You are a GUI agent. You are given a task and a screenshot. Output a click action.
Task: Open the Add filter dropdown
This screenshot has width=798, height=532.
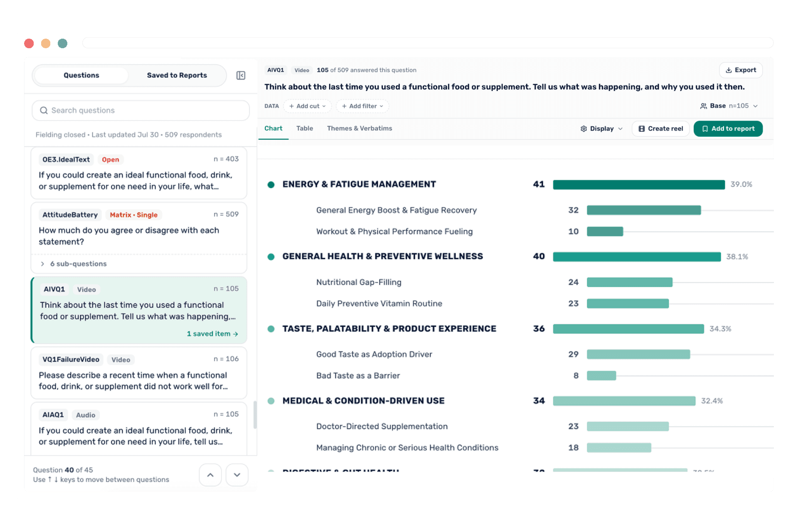tap(362, 106)
